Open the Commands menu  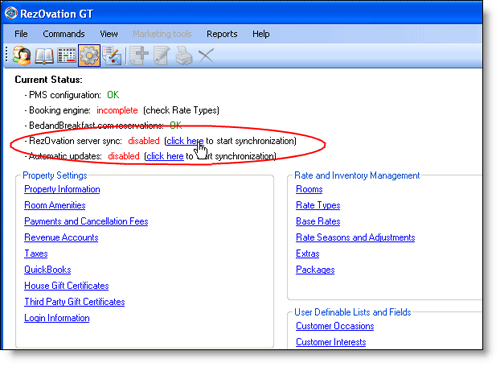[x=64, y=34]
